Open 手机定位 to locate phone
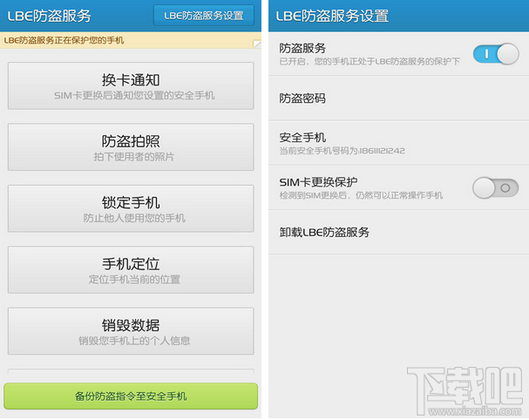This screenshot has height=420, width=529. click(x=131, y=270)
